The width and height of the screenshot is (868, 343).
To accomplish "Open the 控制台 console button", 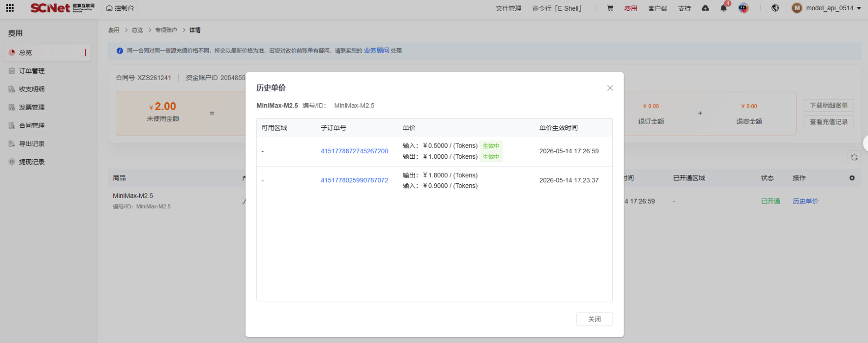I will coord(120,8).
